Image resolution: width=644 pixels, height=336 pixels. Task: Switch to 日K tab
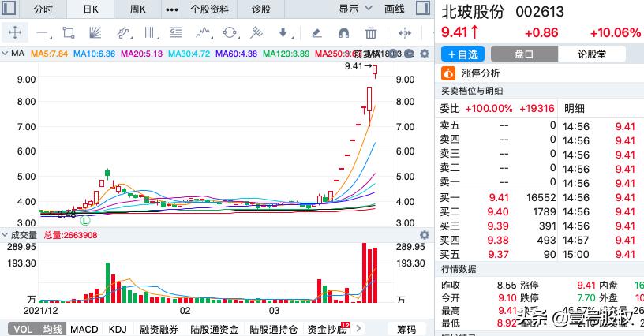(91, 9)
